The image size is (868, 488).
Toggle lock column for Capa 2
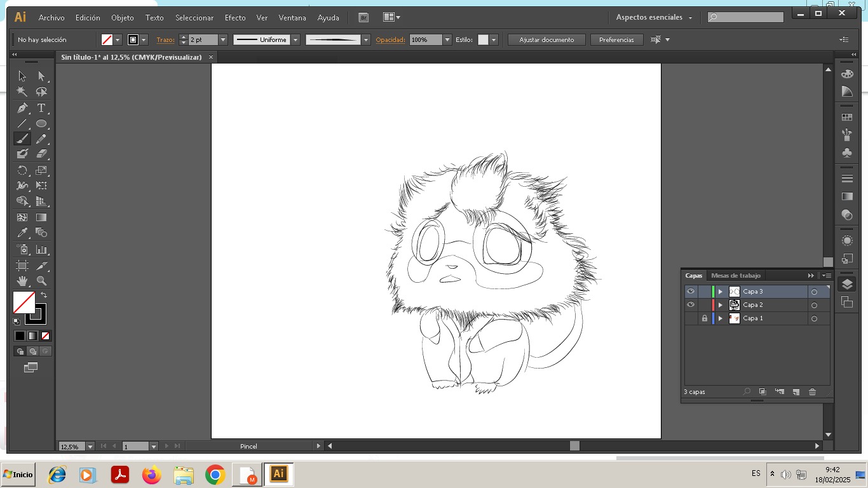[704, 305]
